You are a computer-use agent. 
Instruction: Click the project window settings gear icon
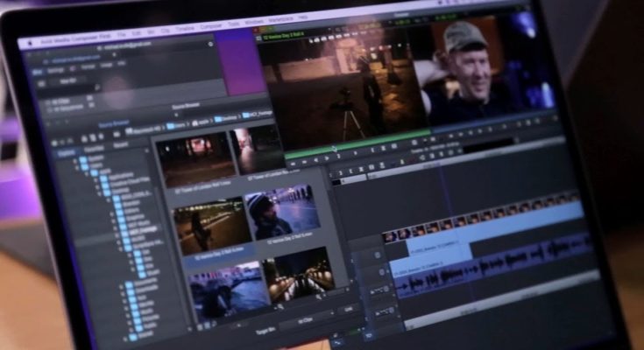pos(211,45)
